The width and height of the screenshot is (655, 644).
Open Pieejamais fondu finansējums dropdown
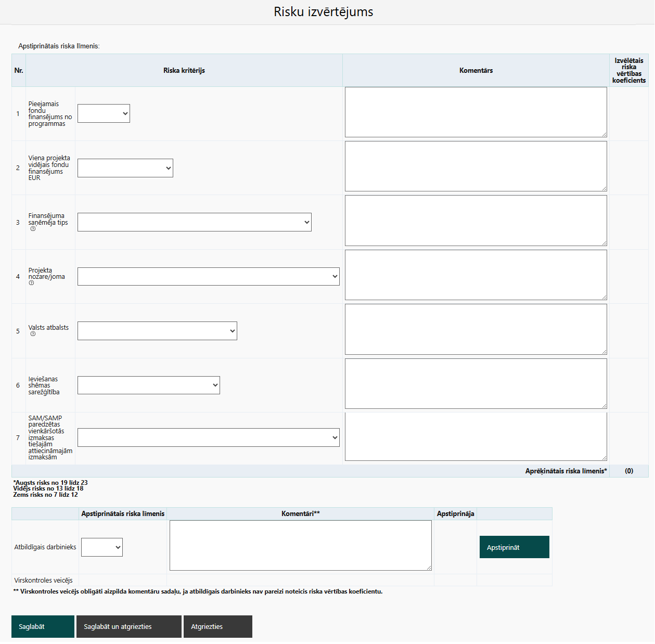104,113
